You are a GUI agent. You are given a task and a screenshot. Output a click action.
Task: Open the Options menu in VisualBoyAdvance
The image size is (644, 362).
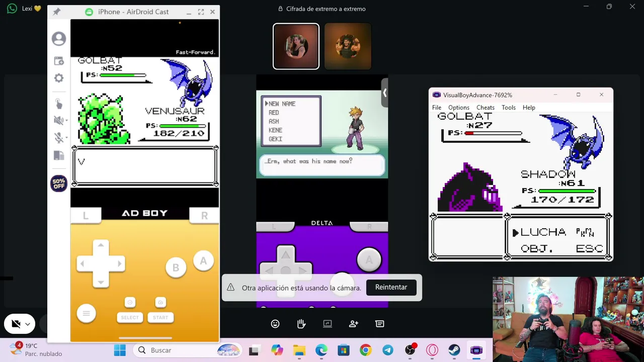coord(459,108)
